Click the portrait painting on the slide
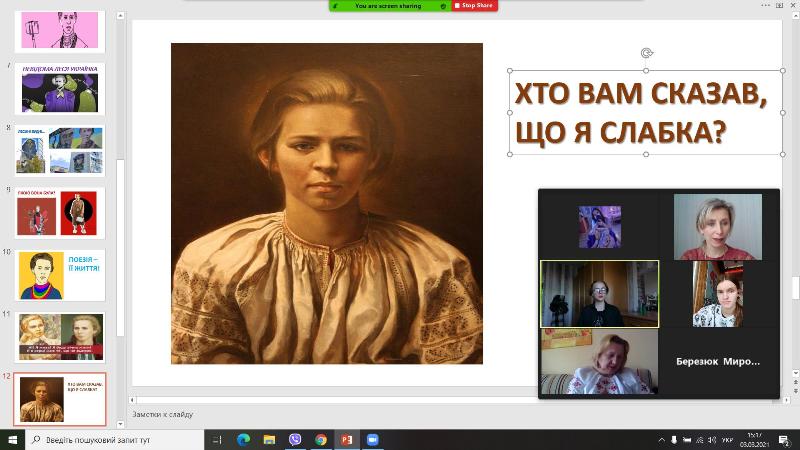Screen dimensions: 800x450 [327, 203]
